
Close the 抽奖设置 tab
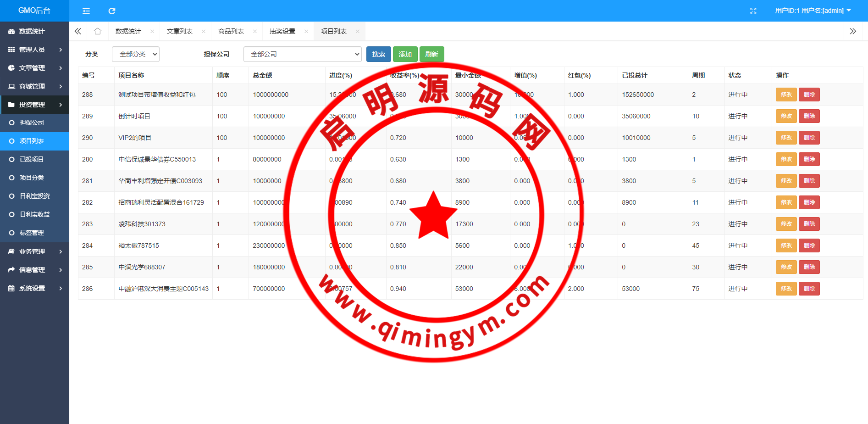(306, 32)
